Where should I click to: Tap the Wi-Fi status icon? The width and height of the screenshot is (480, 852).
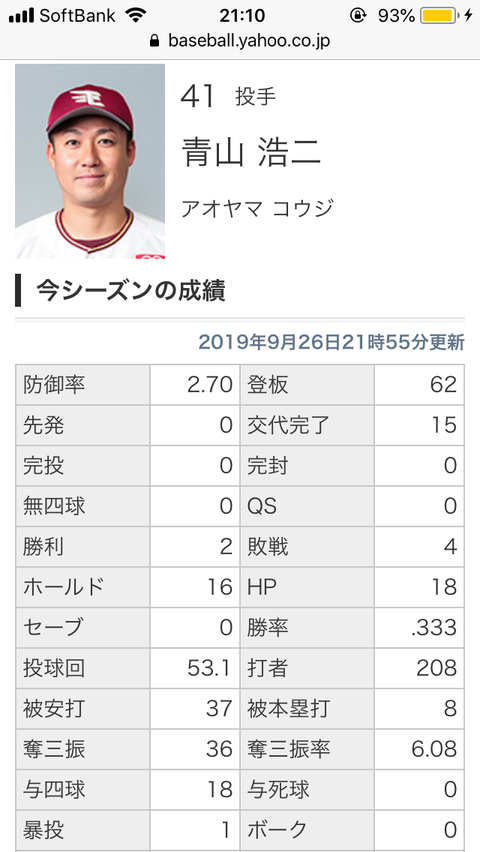[135, 15]
